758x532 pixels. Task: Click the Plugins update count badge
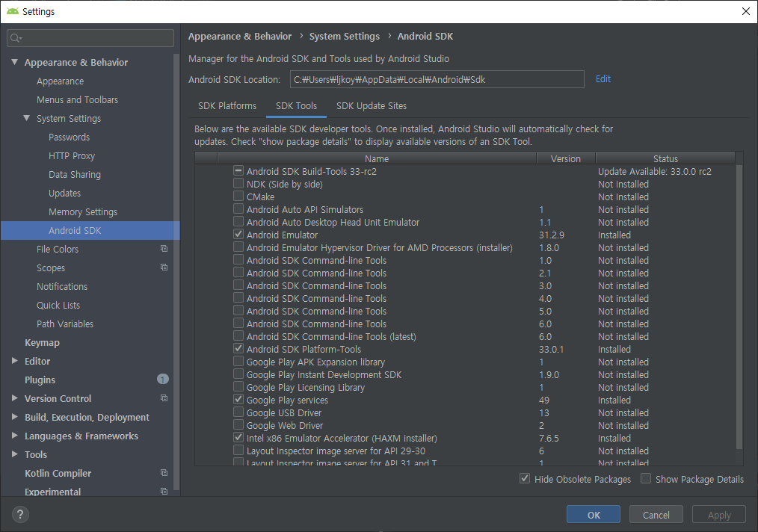(x=162, y=380)
